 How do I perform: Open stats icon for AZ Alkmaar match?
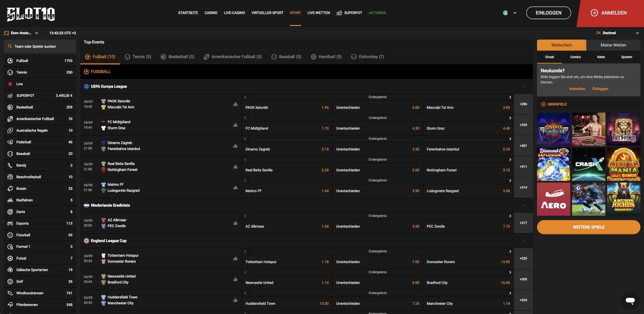pos(235,223)
